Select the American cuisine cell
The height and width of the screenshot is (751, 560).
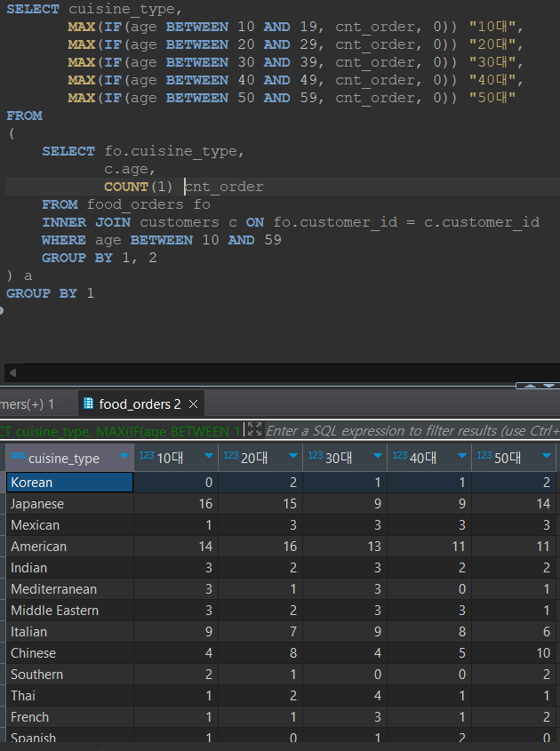pyautogui.click(x=70, y=547)
